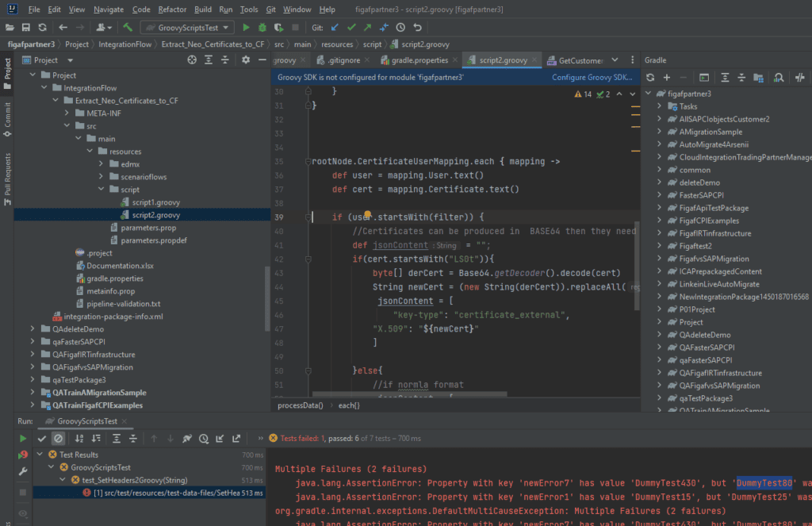The image size is (812, 526).
Task: Open test history clock icon in Run toolbar
Action: tap(204, 439)
